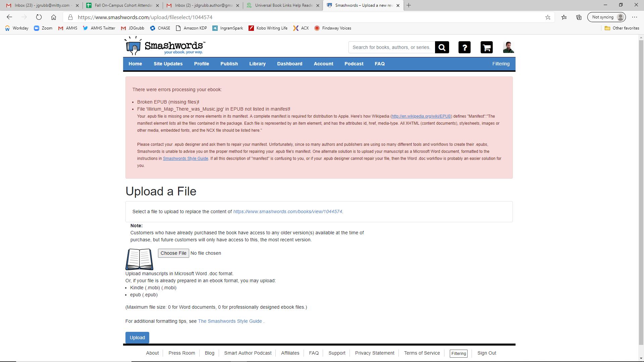Open the question mark help icon
This screenshot has width=644, height=362.
click(464, 47)
